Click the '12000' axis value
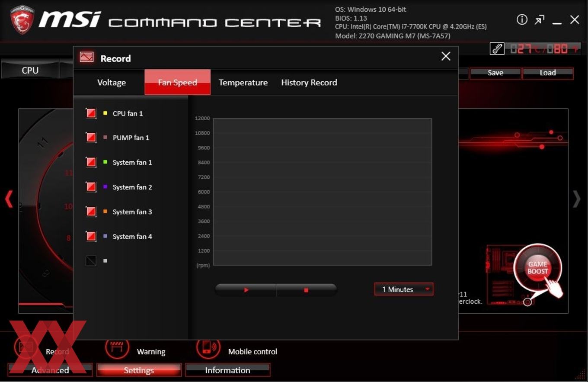This screenshot has width=588, height=382. click(x=202, y=118)
